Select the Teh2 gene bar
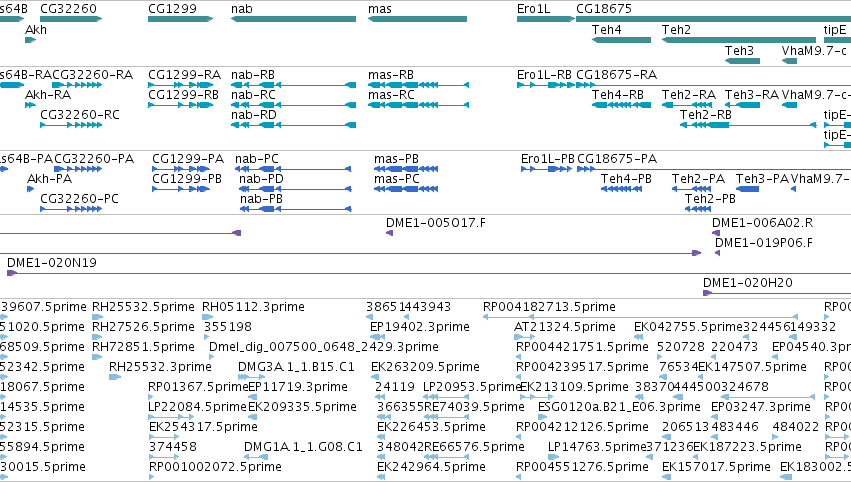Viewport: 851px width, 482px height. pos(739,40)
